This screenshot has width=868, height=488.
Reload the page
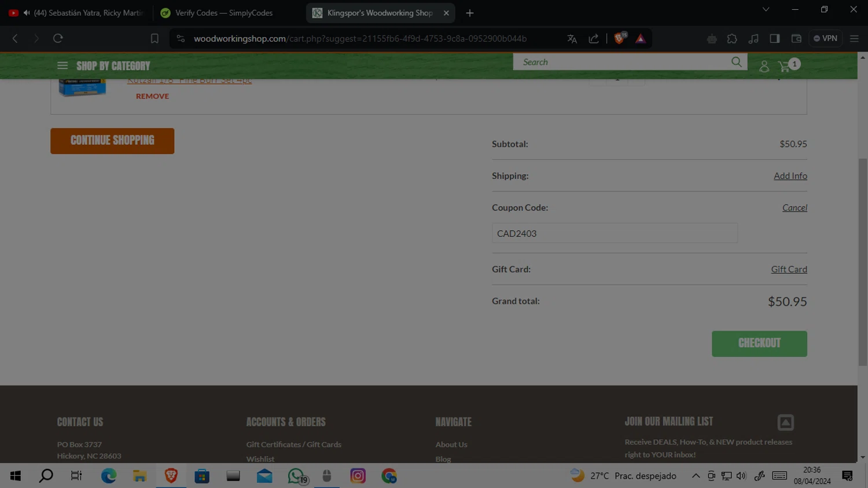pos(58,38)
